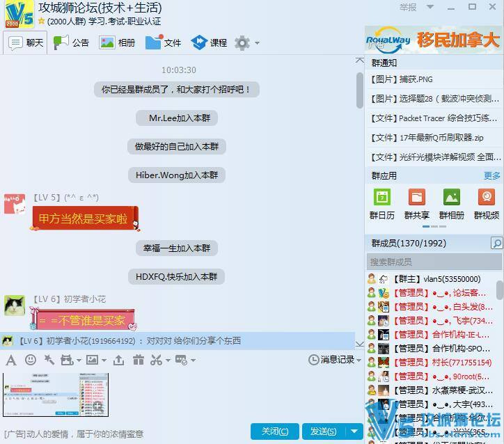Click the magic emoticon wand icon
Image resolution: width=504 pixels, height=444 pixels.
49,360
